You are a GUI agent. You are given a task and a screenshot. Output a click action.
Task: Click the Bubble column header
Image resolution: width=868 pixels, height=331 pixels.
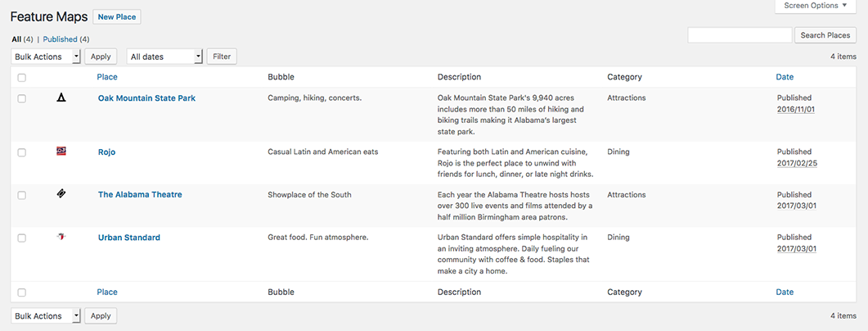point(281,77)
